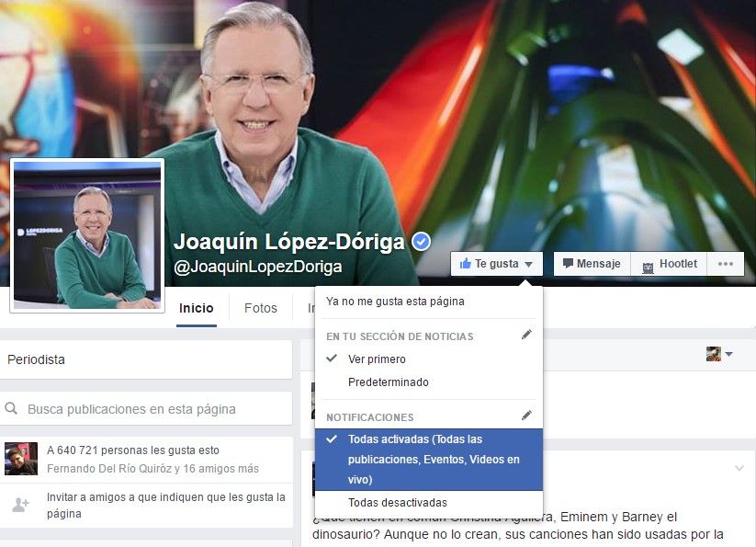The height and width of the screenshot is (547, 756).
Task: Switch to the Fotos tab
Action: pos(260,309)
